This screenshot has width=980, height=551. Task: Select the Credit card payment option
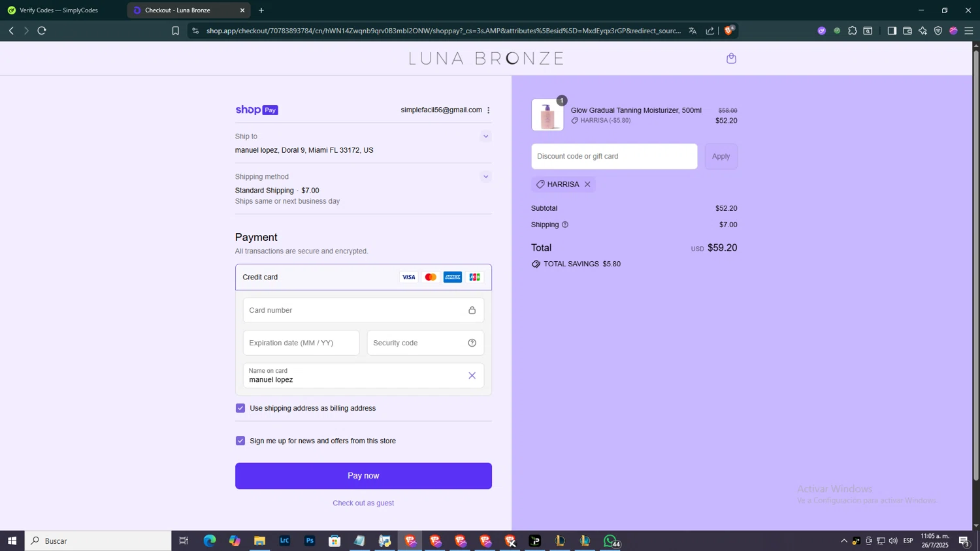(x=363, y=277)
